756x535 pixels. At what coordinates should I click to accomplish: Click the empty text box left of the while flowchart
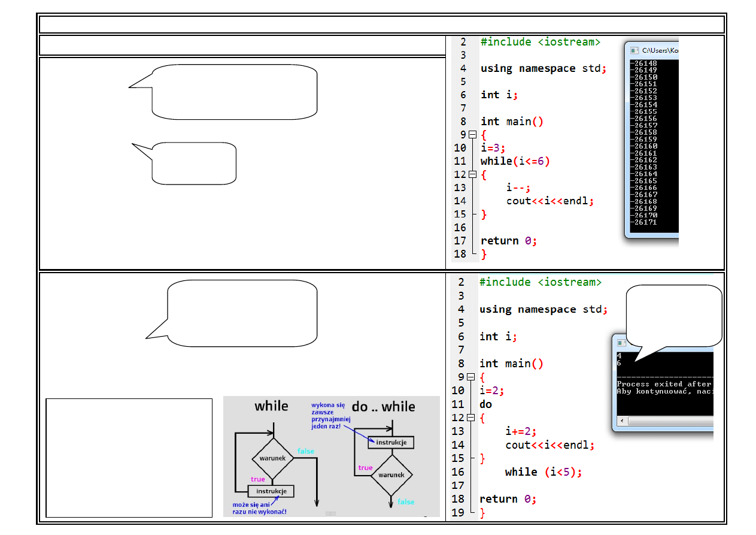pyautogui.click(x=129, y=457)
